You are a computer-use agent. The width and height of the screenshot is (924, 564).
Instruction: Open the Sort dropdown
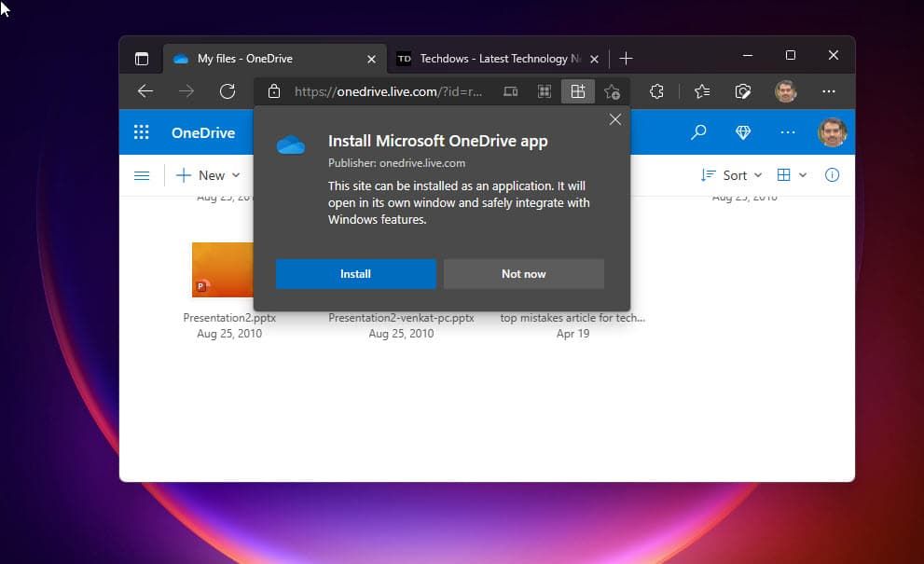pyautogui.click(x=731, y=175)
